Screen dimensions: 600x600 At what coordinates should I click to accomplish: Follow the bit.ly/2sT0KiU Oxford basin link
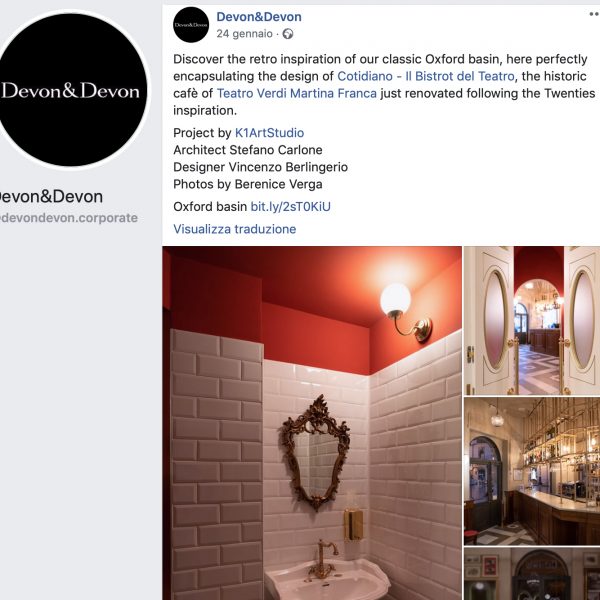290,207
